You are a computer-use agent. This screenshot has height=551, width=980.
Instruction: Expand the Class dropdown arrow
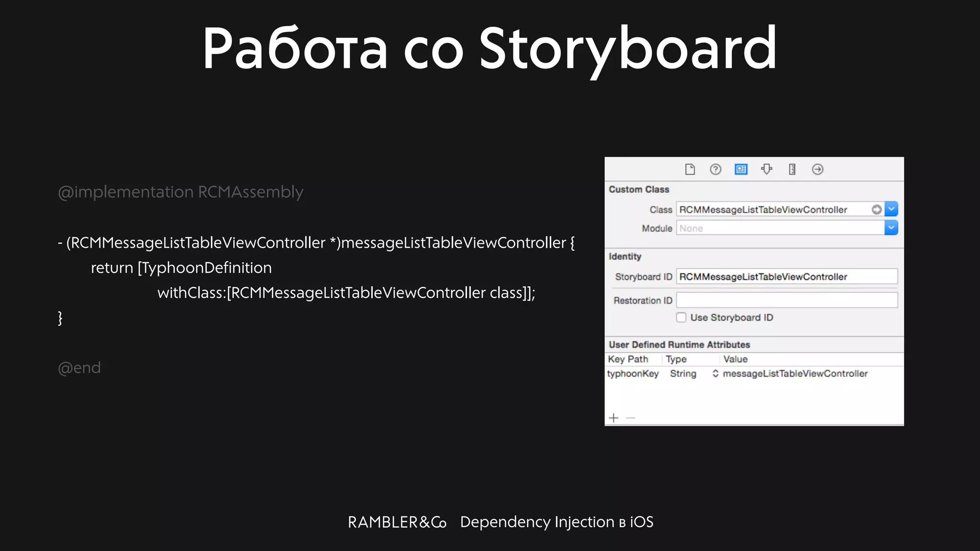(x=891, y=209)
